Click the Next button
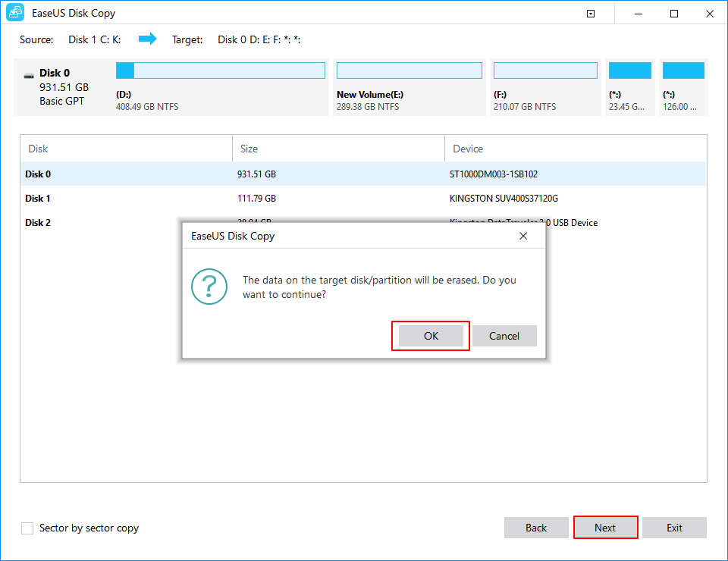Image resolution: width=728 pixels, height=561 pixels. click(605, 527)
